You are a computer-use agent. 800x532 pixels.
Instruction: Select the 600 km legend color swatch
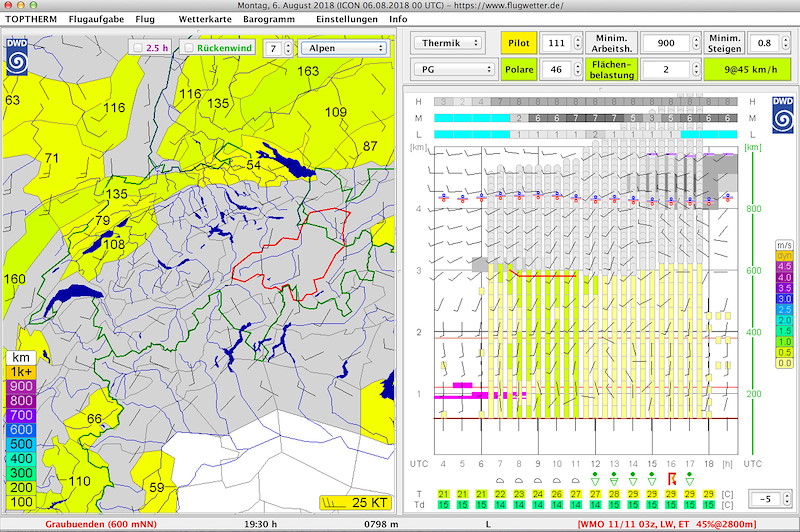[x=21, y=429]
